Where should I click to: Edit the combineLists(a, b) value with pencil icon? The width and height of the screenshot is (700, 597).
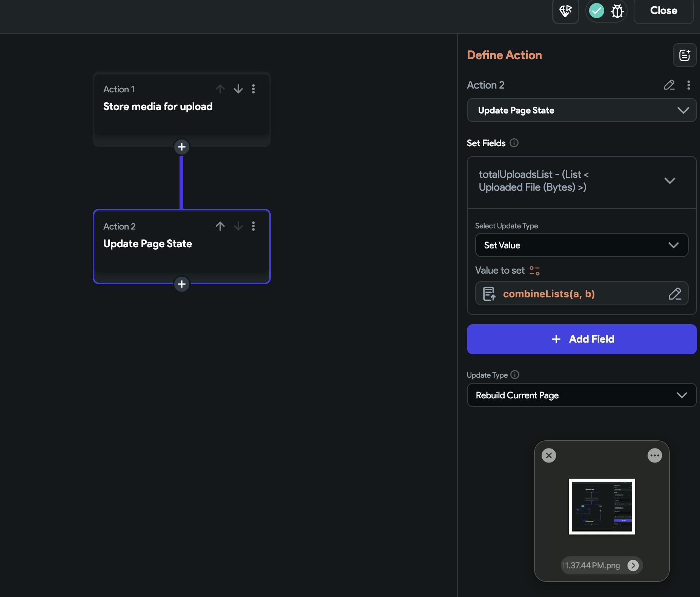[x=675, y=294]
